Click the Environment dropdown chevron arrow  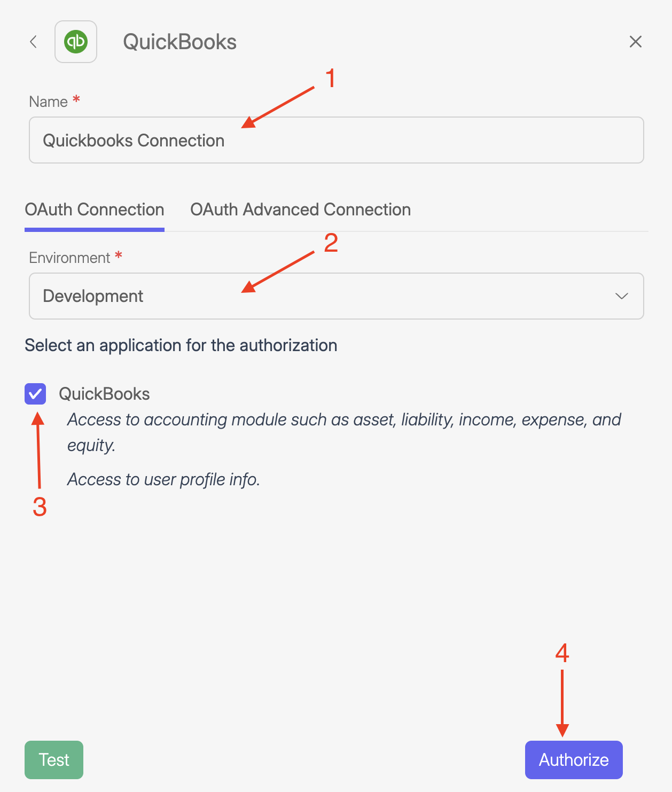tap(621, 296)
